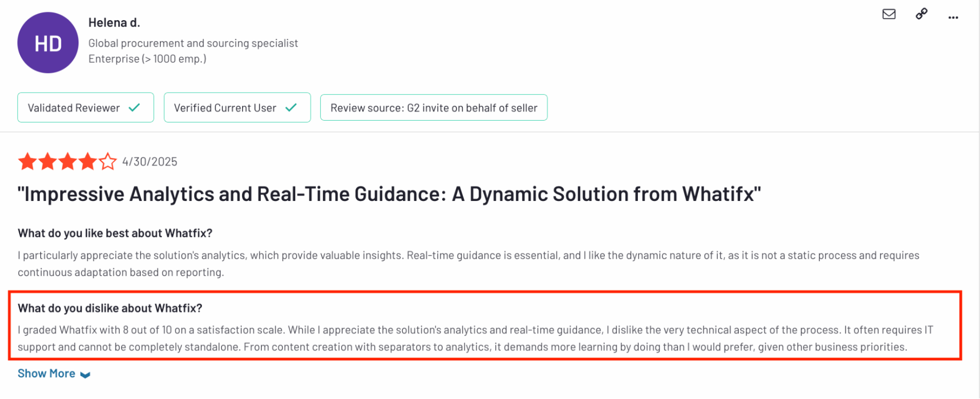980x399 pixels.
Task: Click the Validated Reviewer checkmark icon
Action: [x=134, y=107]
